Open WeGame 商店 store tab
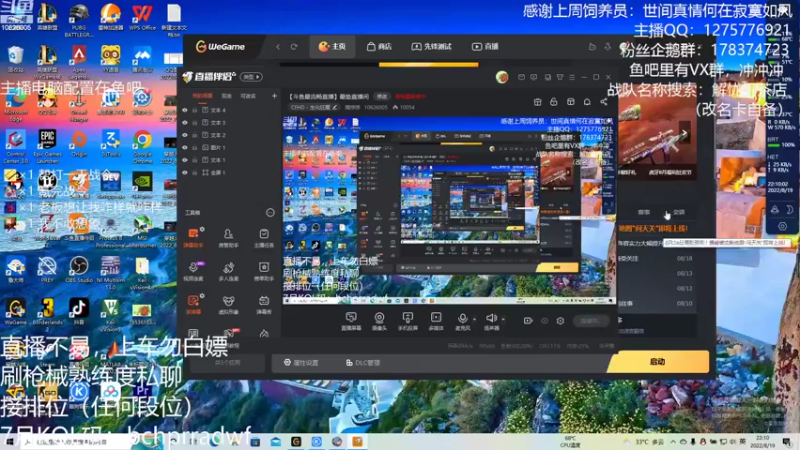 pos(379,47)
